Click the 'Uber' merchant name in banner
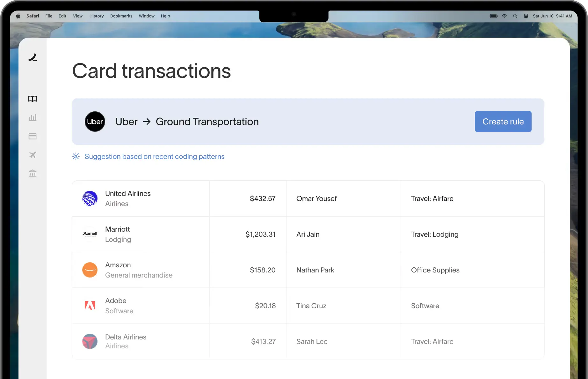This screenshot has width=588, height=379. pyautogui.click(x=127, y=122)
